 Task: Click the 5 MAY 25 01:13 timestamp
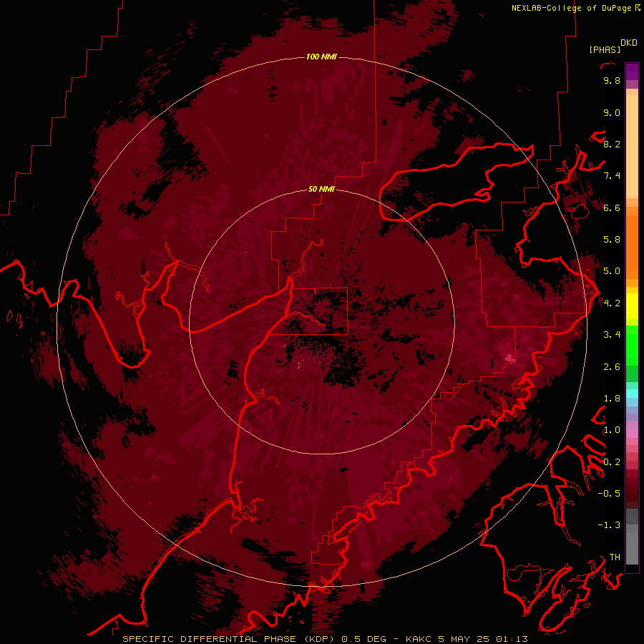click(x=483, y=639)
